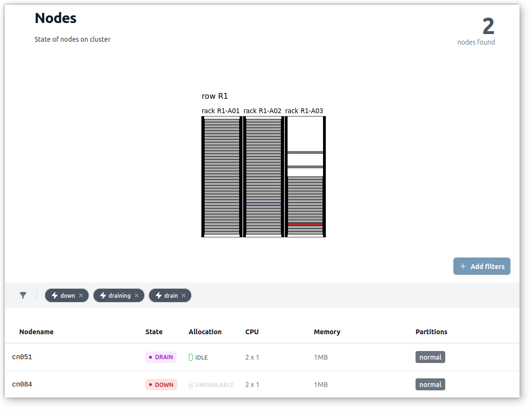Image resolution: width=532 pixels, height=410 pixels.
Task: Click the Memory column header
Action: pyautogui.click(x=327, y=332)
